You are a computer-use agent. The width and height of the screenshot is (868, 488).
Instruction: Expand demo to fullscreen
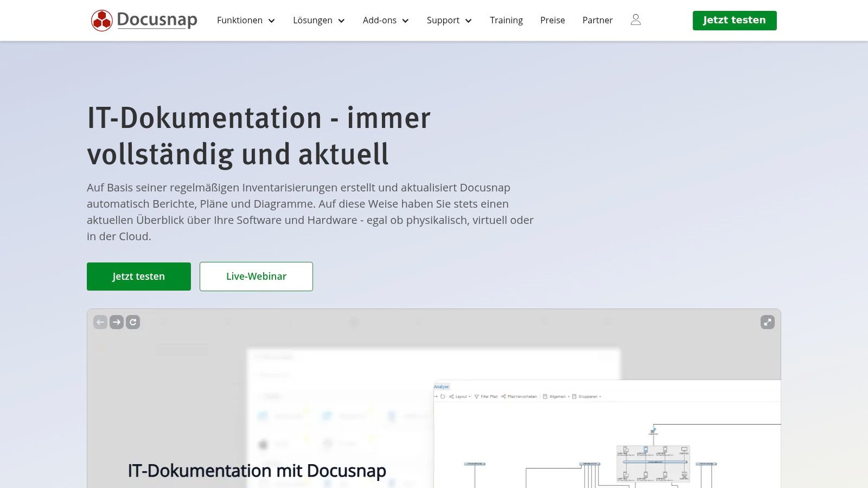[x=768, y=322]
